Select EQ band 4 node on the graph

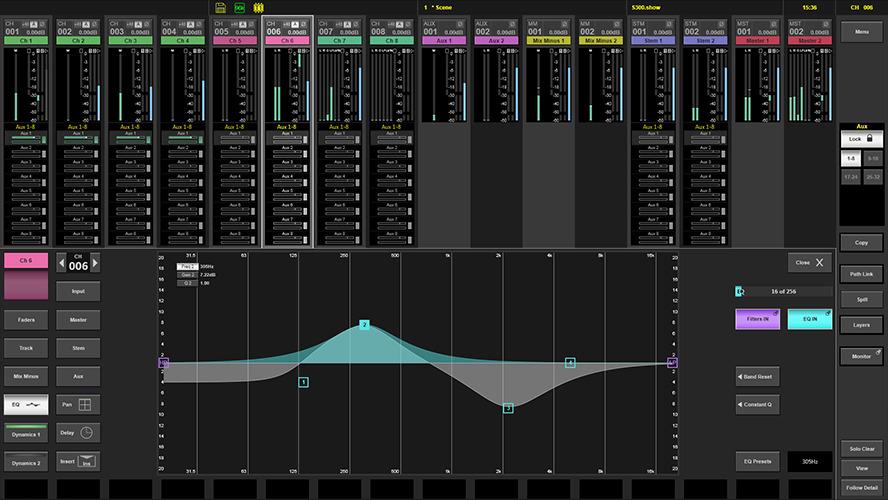click(x=570, y=363)
